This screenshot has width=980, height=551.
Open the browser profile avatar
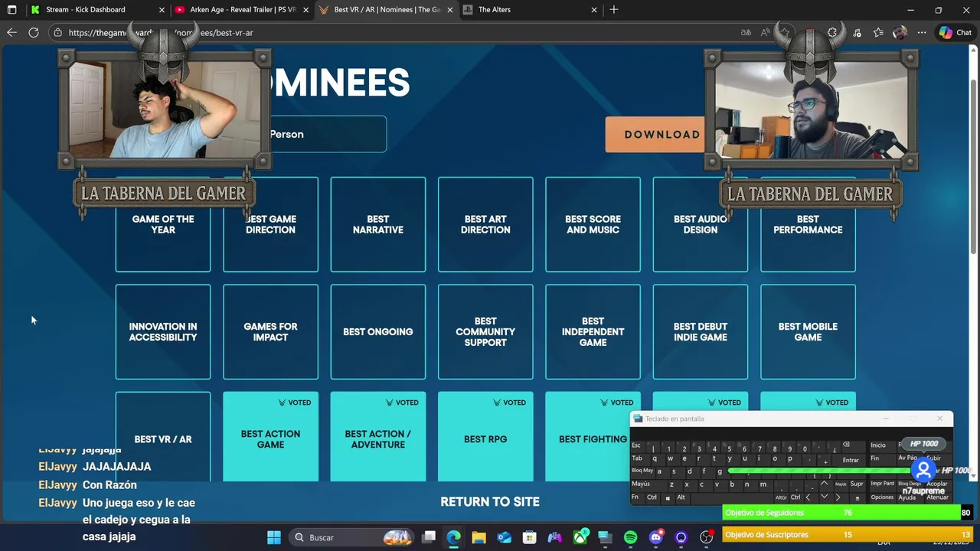(900, 32)
